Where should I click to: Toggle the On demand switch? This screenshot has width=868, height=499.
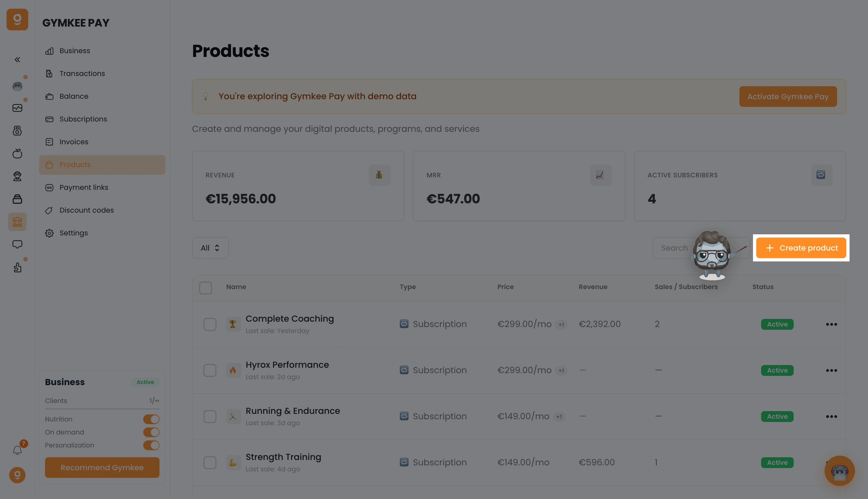pyautogui.click(x=151, y=432)
